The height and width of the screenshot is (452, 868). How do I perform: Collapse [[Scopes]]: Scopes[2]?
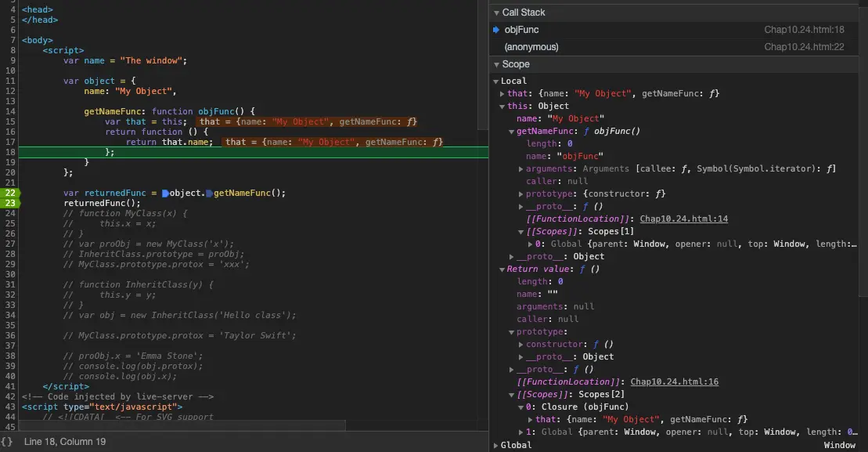click(x=512, y=395)
